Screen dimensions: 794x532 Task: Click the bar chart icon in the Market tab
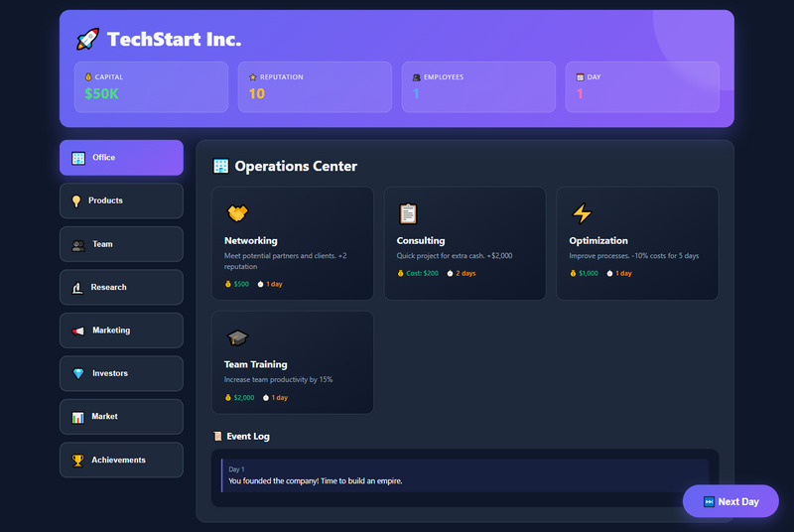(78, 417)
